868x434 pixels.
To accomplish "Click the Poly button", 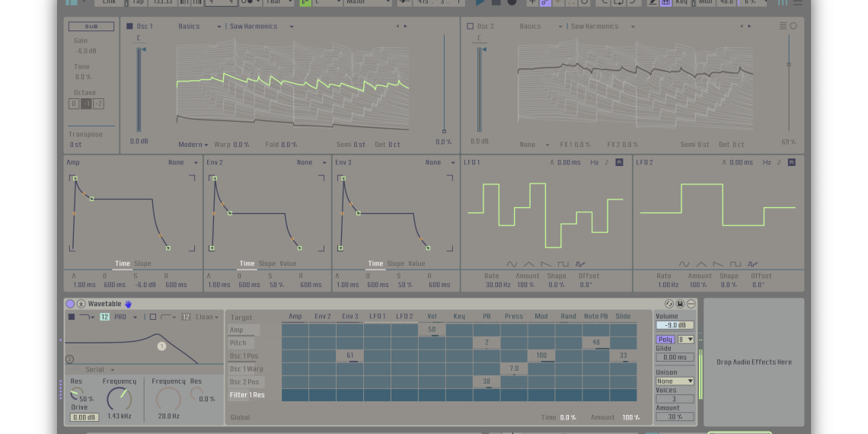I will [x=665, y=340].
